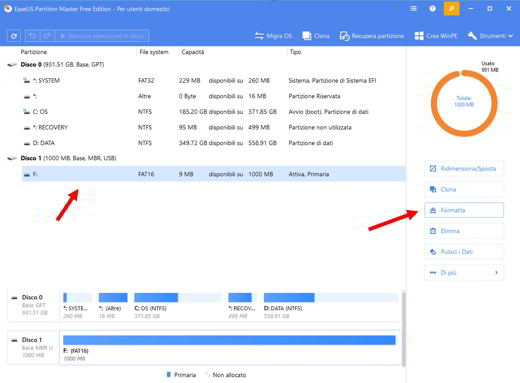Click the redo arrow icon
The height and width of the screenshot is (383, 520).
point(47,36)
